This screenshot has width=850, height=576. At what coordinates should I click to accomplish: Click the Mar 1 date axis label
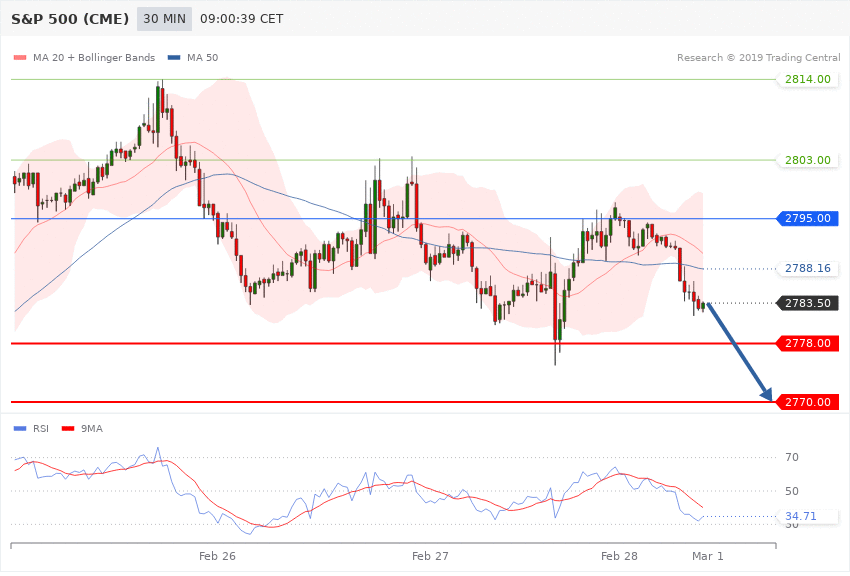tap(707, 556)
